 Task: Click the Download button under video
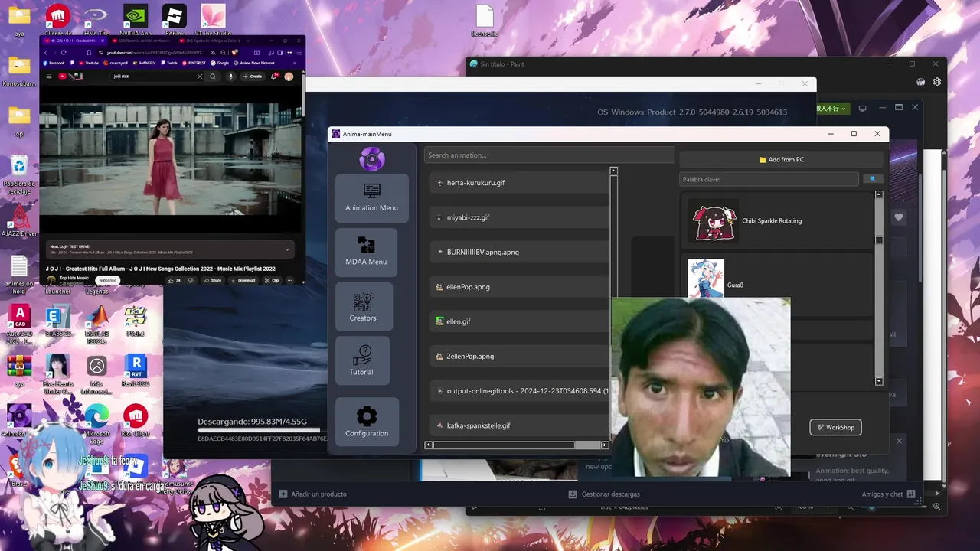coord(243,280)
